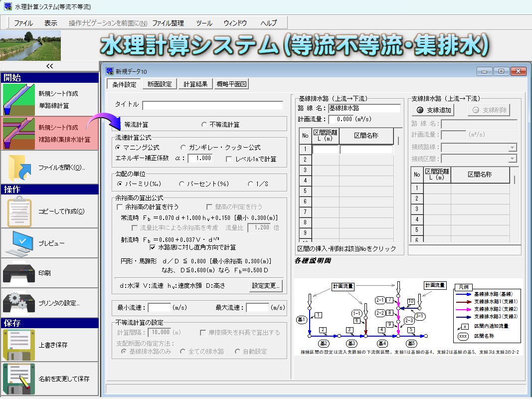Select 不等流計算 radio option

(204, 125)
